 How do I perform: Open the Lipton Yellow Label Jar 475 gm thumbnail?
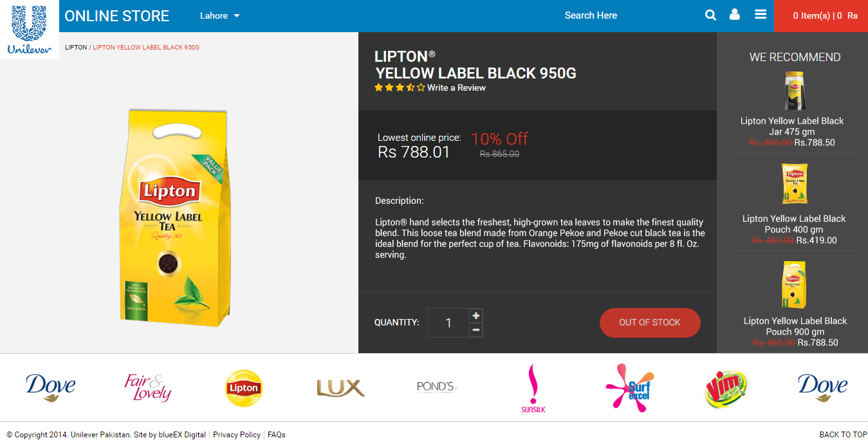pyautogui.click(x=794, y=91)
